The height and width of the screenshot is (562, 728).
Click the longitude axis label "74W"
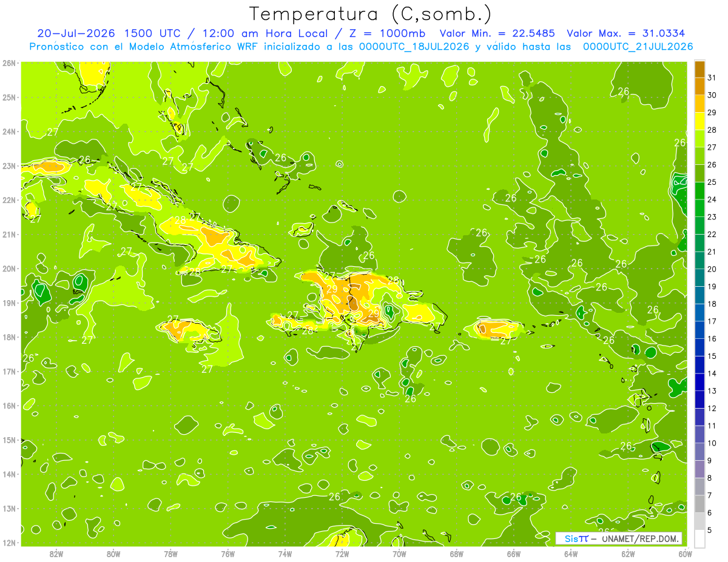(x=285, y=554)
